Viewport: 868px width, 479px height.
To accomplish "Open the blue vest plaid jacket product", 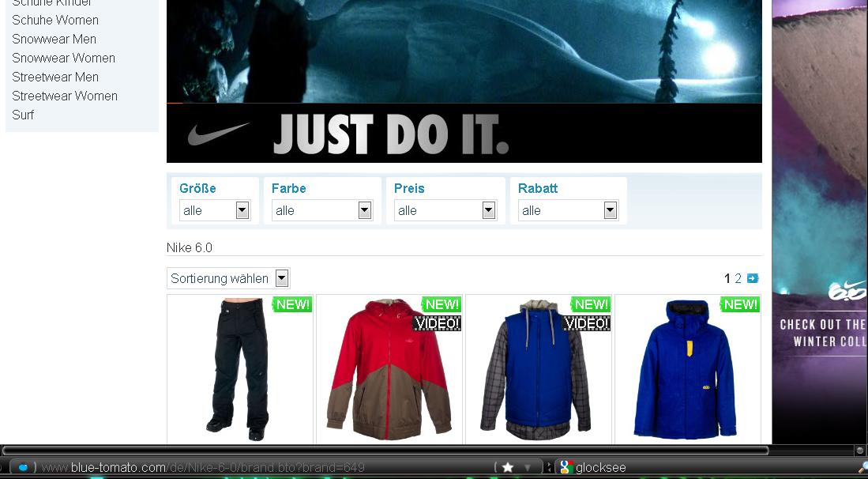I will pyautogui.click(x=539, y=369).
